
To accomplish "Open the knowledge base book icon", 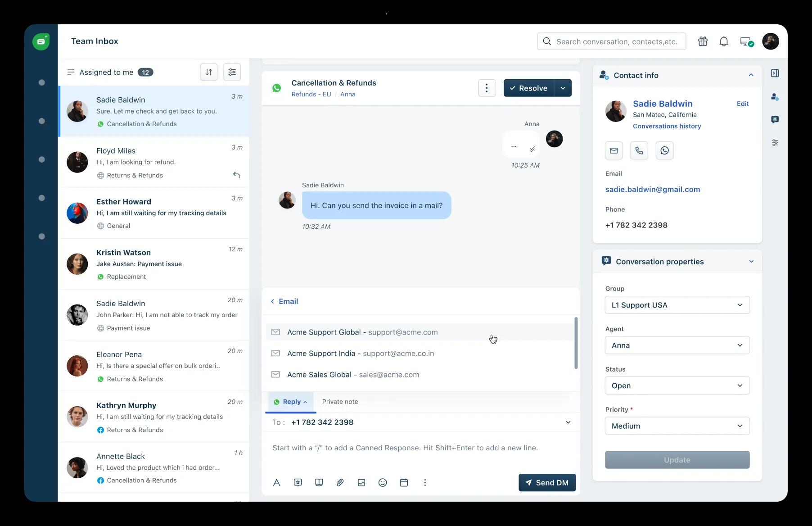I will point(319,483).
